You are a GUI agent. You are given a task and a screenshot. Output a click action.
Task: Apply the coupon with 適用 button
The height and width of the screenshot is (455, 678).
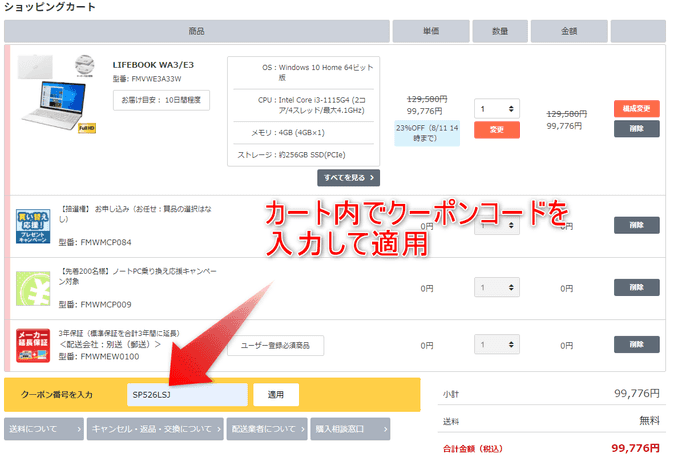[275, 395]
